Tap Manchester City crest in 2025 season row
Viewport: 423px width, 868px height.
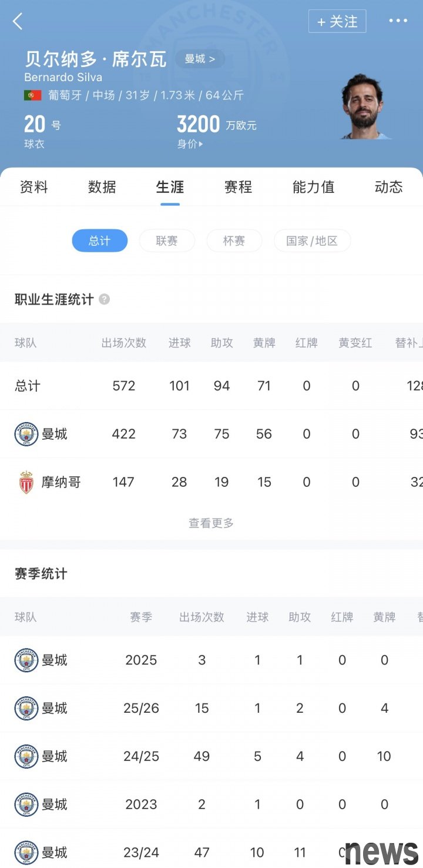pyautogui.click(x=26, y=660)
